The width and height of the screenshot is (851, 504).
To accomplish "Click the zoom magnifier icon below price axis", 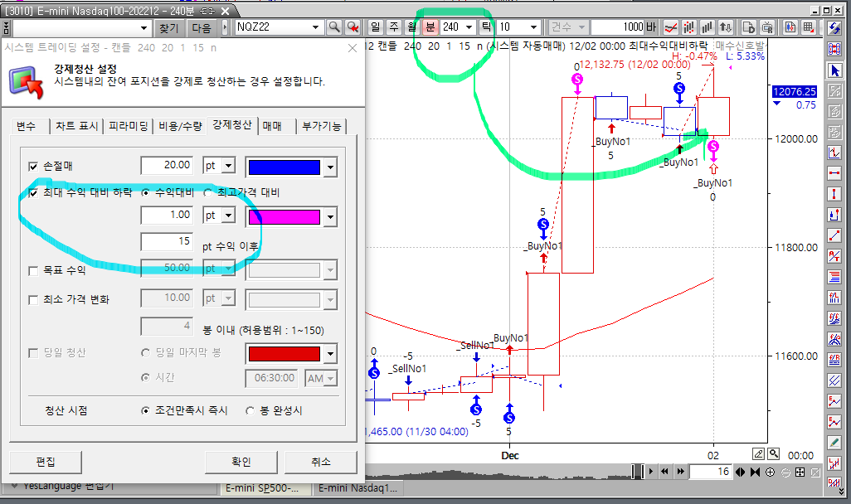I will tap(773, 453).
